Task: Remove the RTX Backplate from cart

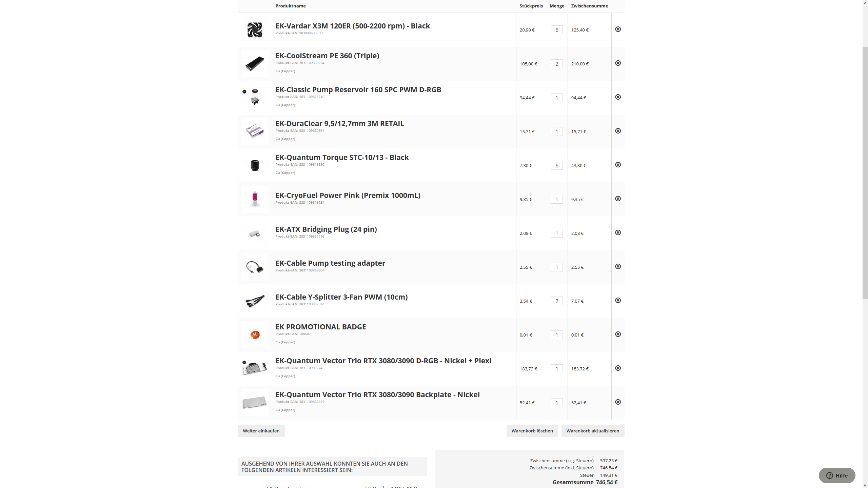Action: [618, 402]
